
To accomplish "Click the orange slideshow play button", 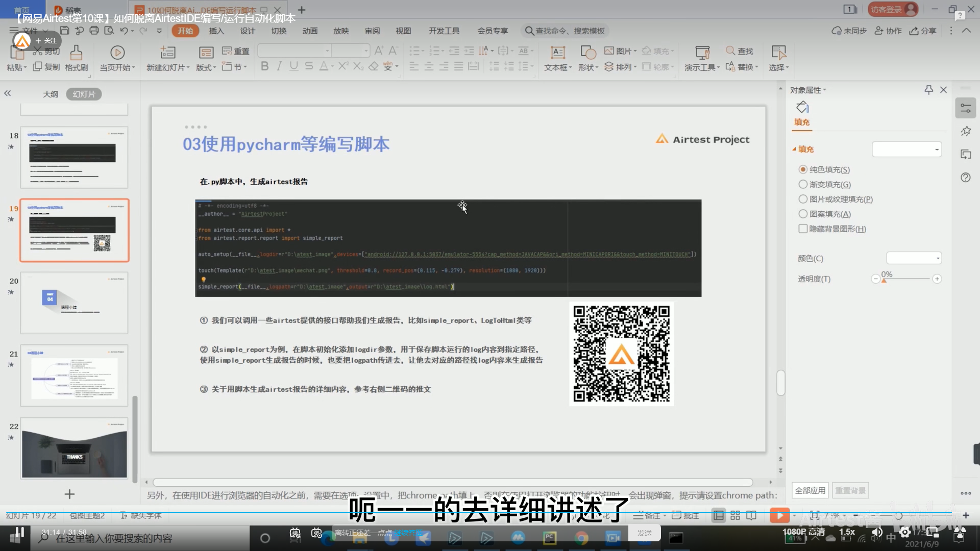I will [x=779, y=515].
